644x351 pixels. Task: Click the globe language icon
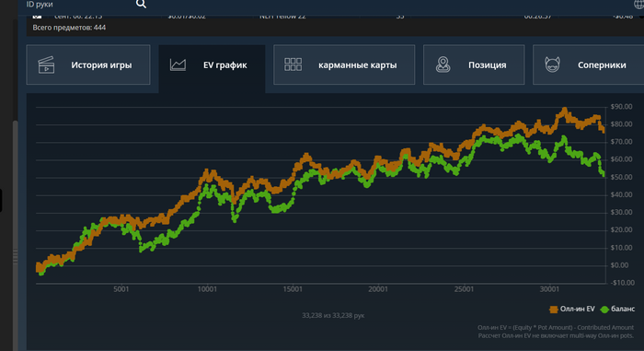(x=639, y=4)
